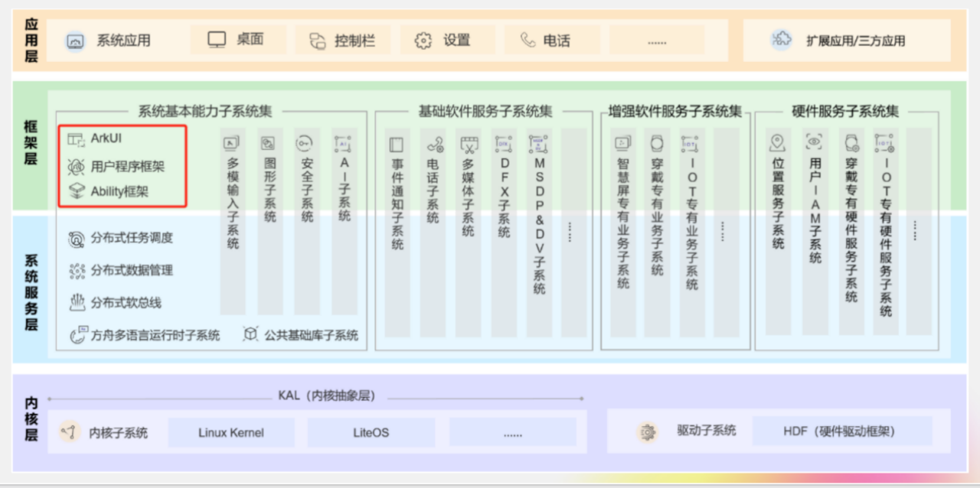The height and width of the screenshot is (488, 980).
Task: Click the watch icon above 穿戴专有业务子系统
Action: [x=657, y=142]
